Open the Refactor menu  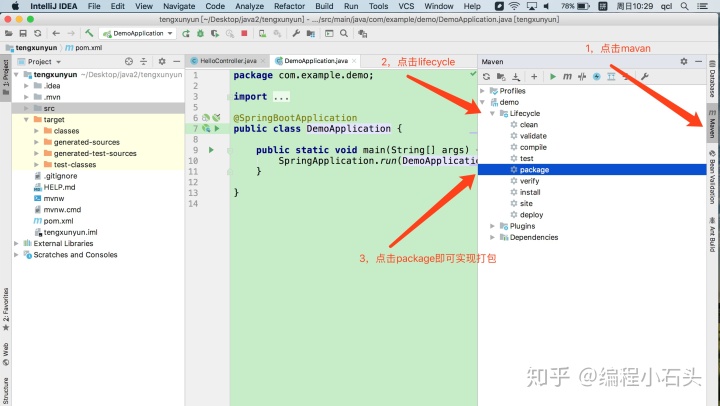point(289,6)
